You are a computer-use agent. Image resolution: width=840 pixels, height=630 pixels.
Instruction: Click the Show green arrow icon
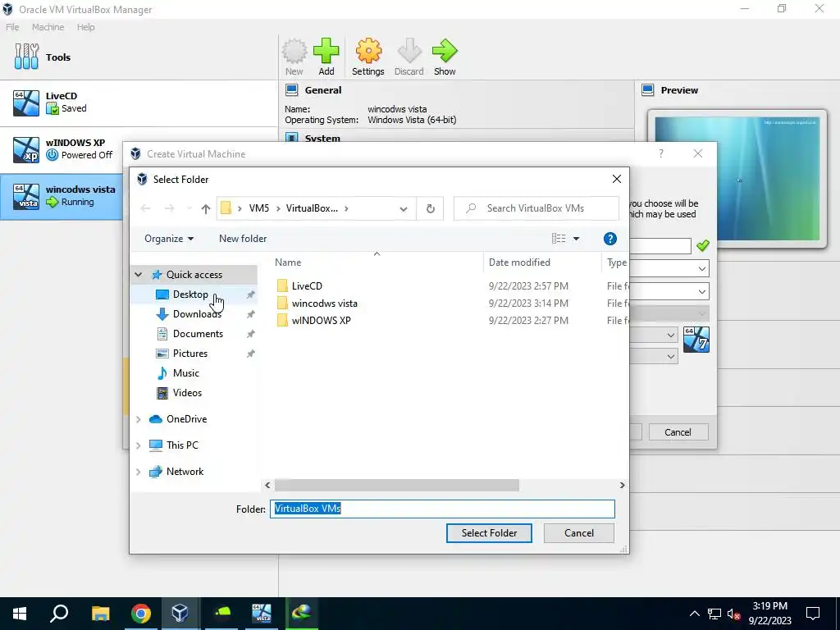445,57
